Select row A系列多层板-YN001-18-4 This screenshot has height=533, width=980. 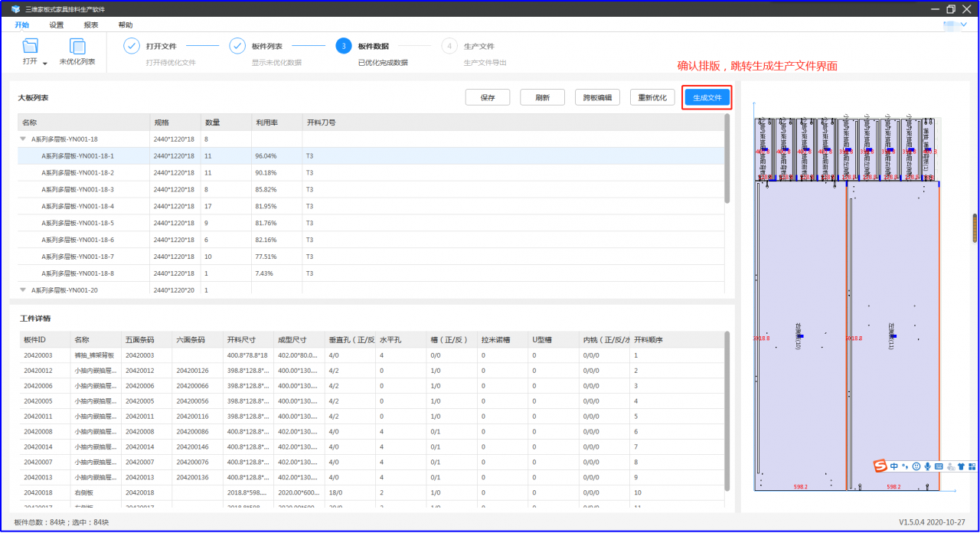click(x=371, y=206)
